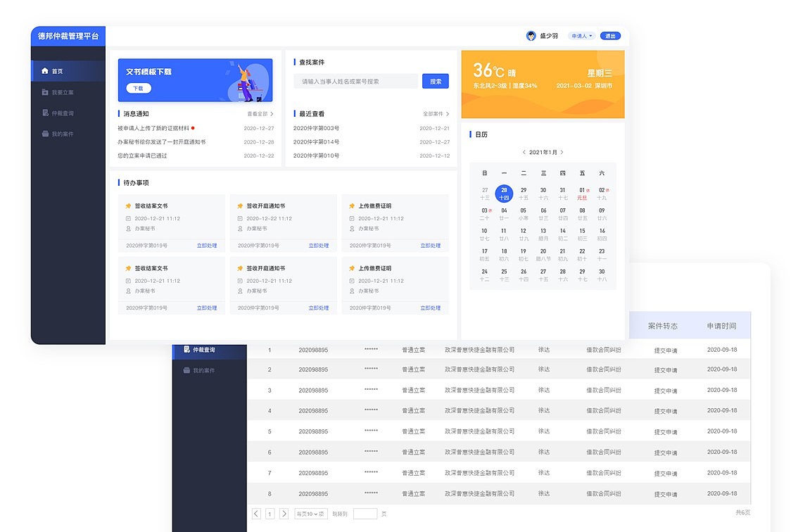
Task: Select calendar date 31 十七
Action: pyautogui.click(x=562, y=194)
